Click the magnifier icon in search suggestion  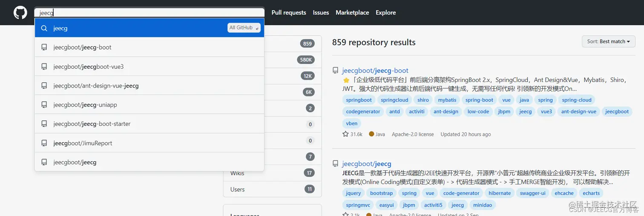coord(44,28)
